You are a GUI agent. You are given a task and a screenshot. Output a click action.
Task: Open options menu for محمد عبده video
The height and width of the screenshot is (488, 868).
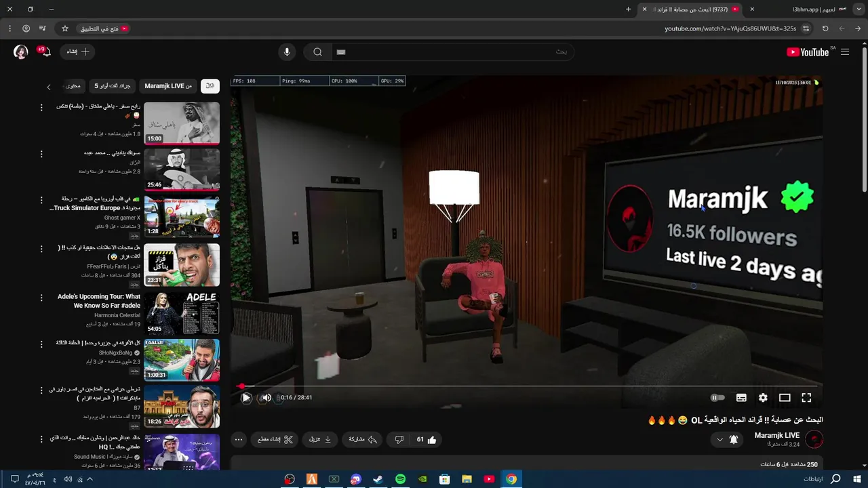coord(41,154)
